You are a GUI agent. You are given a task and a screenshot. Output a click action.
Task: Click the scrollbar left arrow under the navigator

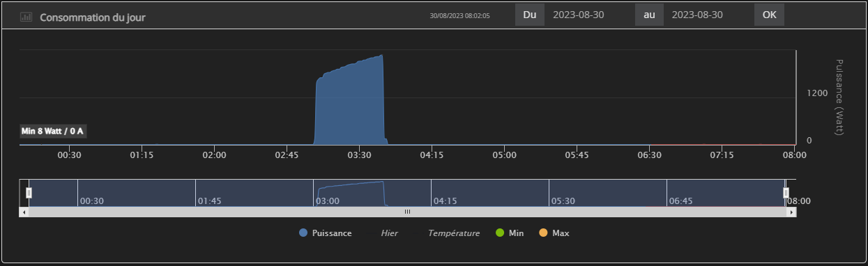(24, 212)
